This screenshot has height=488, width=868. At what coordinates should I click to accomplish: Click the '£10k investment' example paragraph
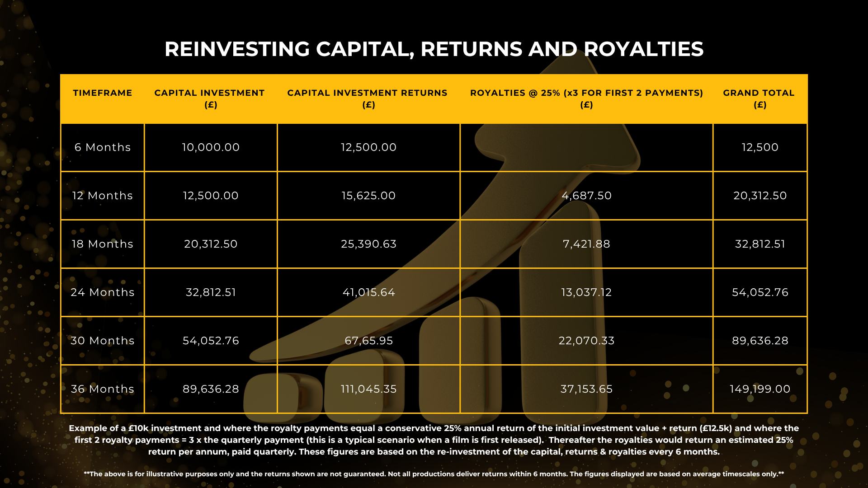(x=434, y=440)
